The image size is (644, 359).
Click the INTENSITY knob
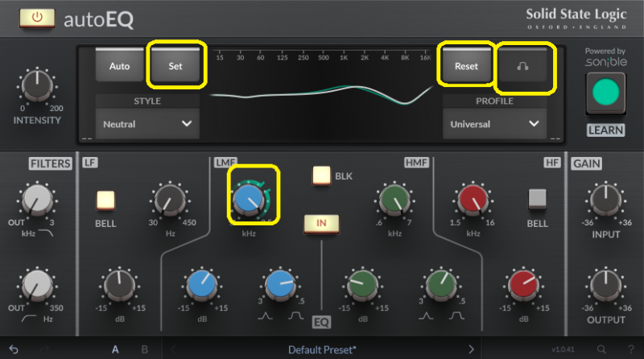tap(35, 85)
